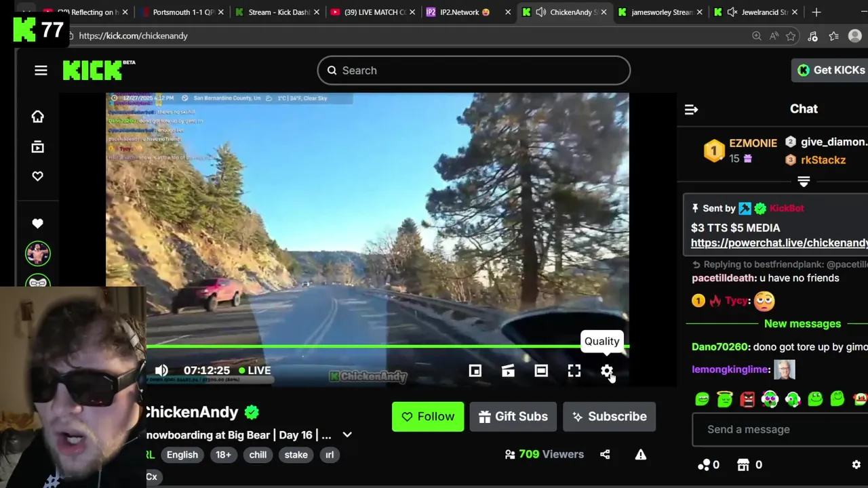This screenshot has height=488, width=868.
Task: Open the Quality settings gear
Action: [x=607, y=371]
